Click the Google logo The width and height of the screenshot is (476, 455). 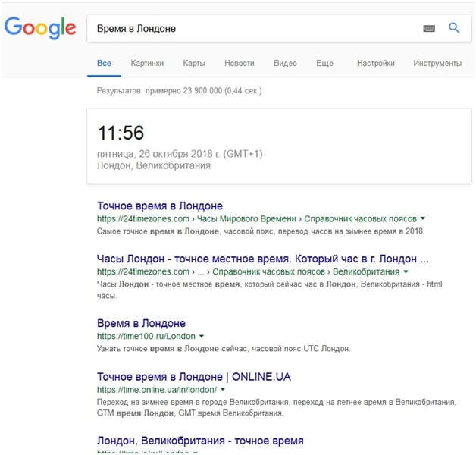click(x=40, y=28)
